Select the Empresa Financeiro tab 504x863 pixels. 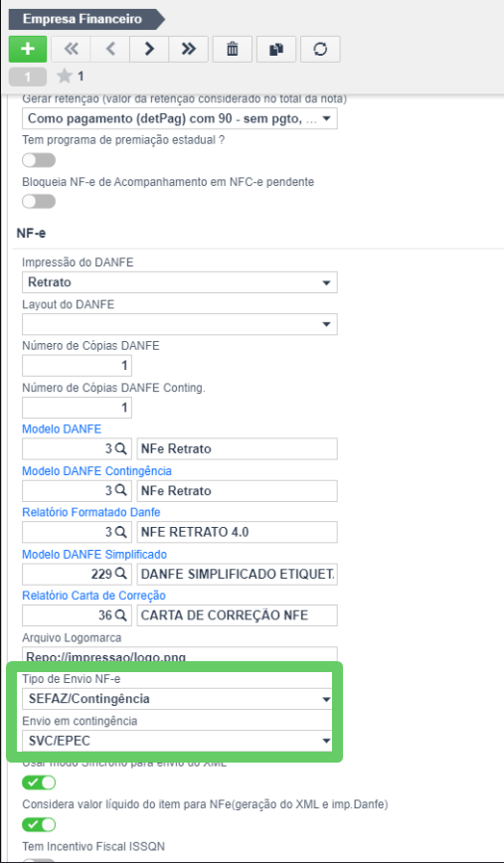pos(83,19)
